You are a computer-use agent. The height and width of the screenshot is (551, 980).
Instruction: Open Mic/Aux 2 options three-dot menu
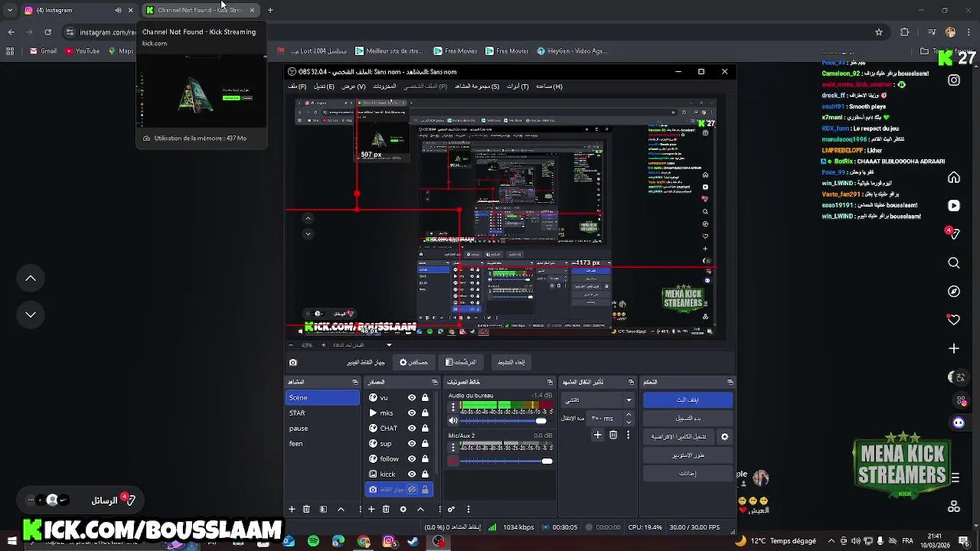(x=452, y=447)
